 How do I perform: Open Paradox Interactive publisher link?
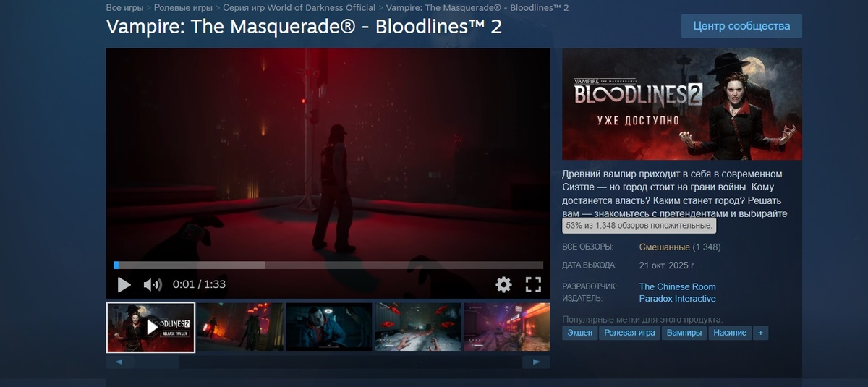tap(678, 299)
